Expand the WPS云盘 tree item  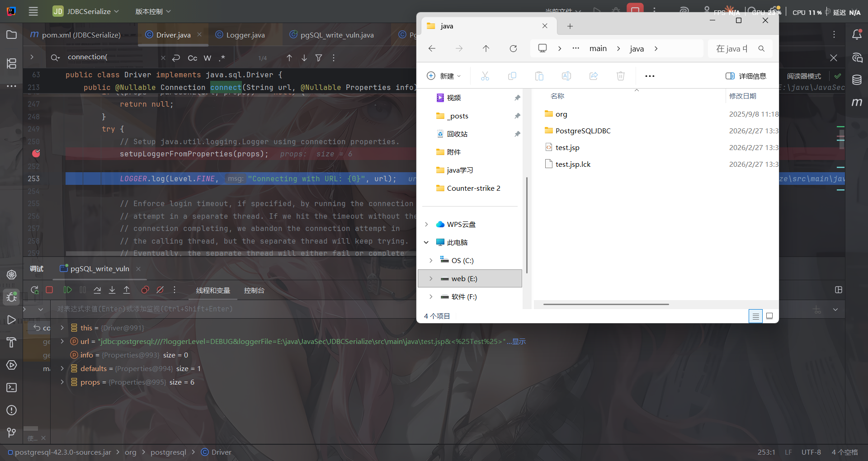pyautogui.click(x=426, y=225)
